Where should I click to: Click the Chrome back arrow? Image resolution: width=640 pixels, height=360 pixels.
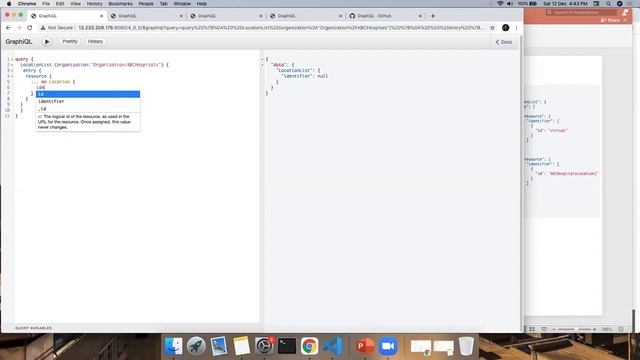(x=9, y=28)
